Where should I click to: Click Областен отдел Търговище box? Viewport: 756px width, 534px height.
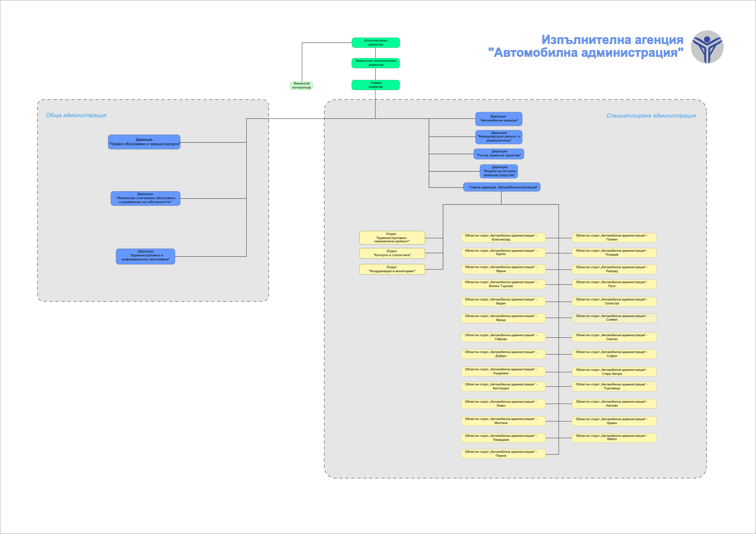(614, 387)
